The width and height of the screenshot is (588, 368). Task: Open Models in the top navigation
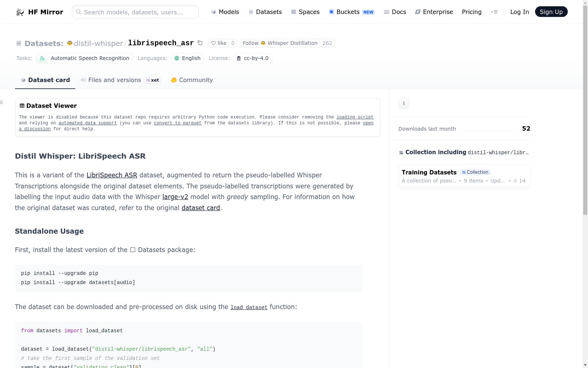tap(225, 12)
